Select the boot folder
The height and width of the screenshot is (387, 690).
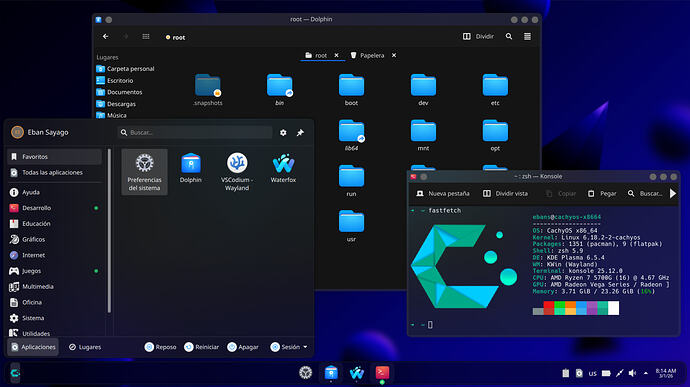tap(351, 90)
